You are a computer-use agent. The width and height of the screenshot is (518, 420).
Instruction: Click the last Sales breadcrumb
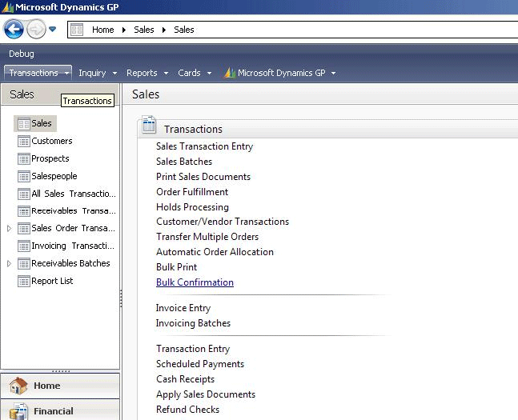184,30
